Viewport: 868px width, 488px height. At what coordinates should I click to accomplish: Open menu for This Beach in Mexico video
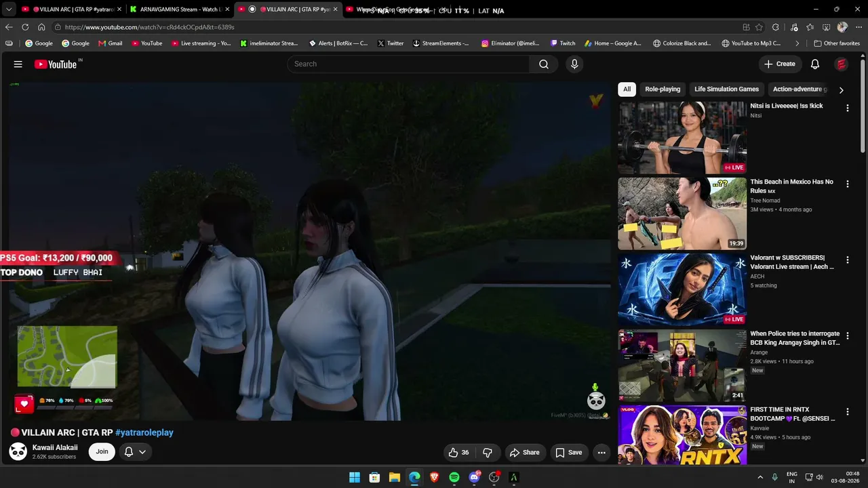tap(847, 184)
